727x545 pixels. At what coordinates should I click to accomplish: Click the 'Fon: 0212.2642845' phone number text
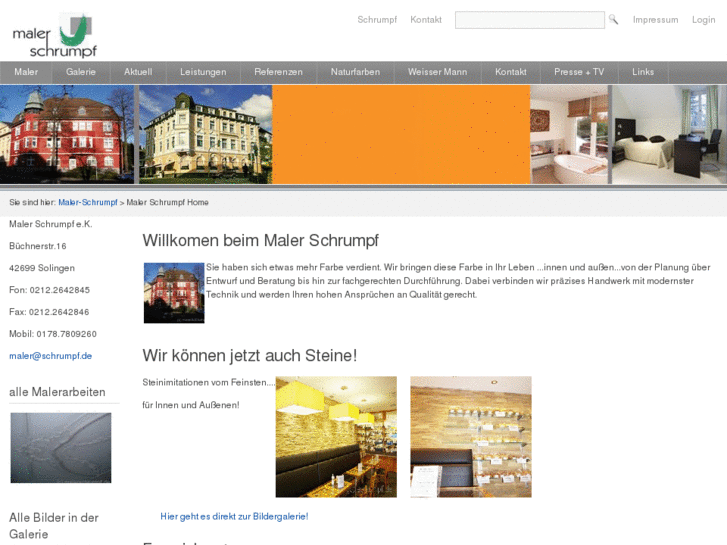[50, 290]
